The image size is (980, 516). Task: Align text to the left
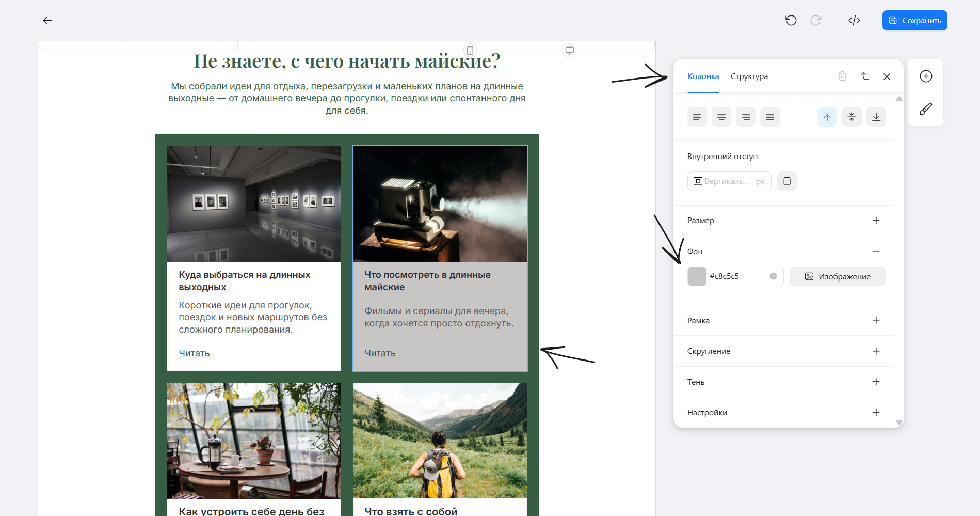click(697, 117)
